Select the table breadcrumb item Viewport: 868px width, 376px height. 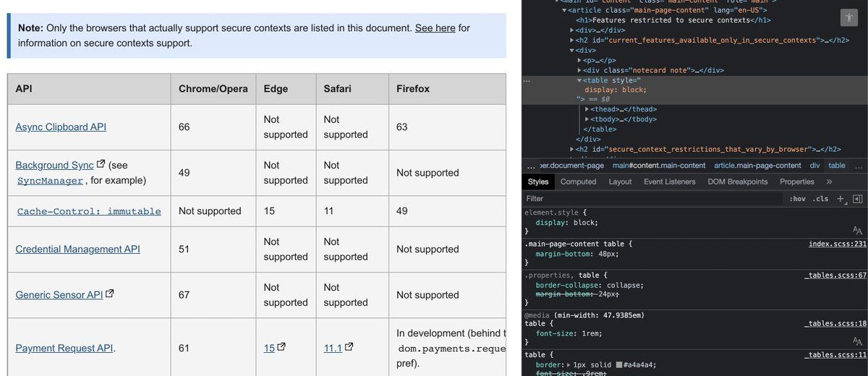coord(837,166)
